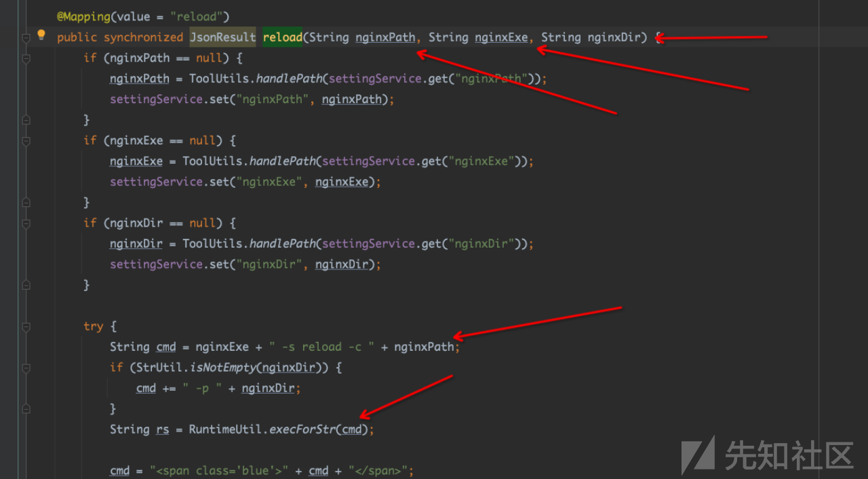Click the yellow lightbulb intention icon
Image resolution: width=868 pixels, height=479 pixels.
tap(41, 35)
